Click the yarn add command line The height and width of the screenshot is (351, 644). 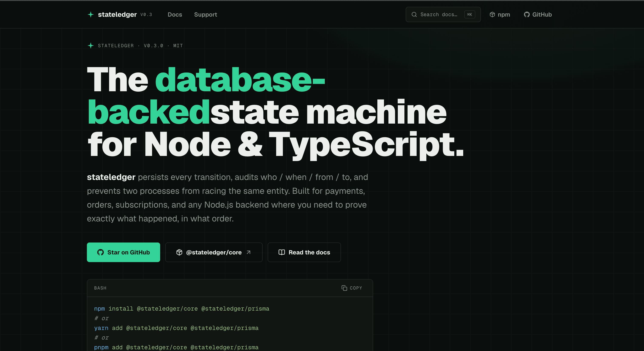(176, 328)
